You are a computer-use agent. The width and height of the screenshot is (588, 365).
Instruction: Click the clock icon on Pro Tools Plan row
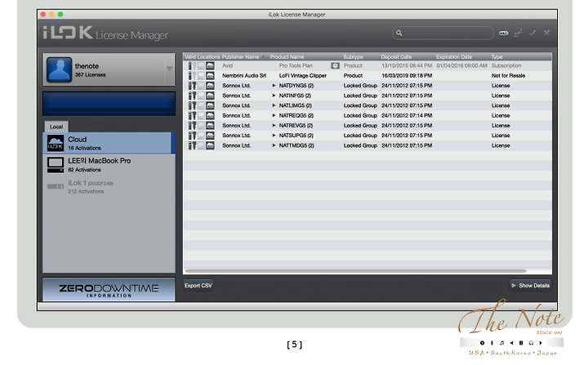pyautogui.click(x=335, y=65)
